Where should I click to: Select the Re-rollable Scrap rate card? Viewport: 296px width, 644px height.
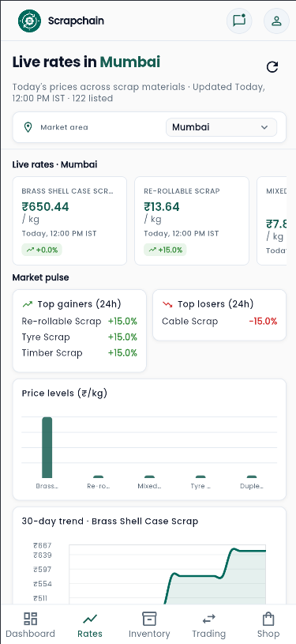[192, 221]
